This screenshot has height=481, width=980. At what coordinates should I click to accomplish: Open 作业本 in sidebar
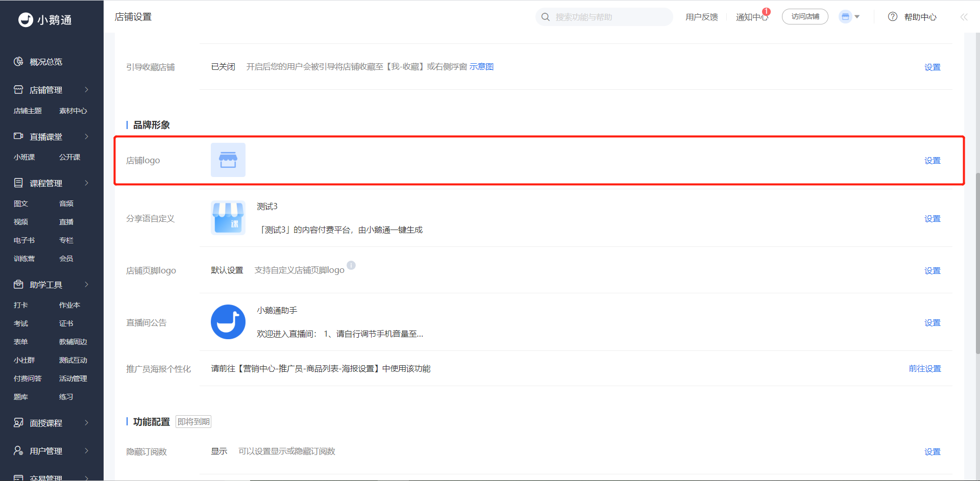click(x=69, y=305)
